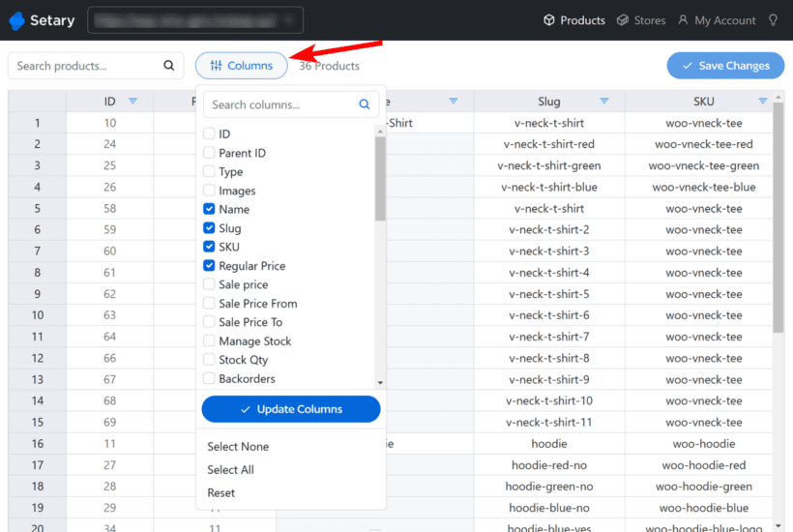Open the Stores menu item

coord(641,20)
